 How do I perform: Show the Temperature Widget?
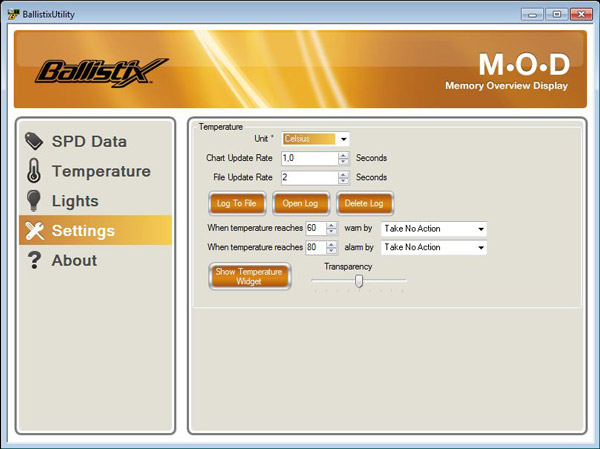pos(249,276)
